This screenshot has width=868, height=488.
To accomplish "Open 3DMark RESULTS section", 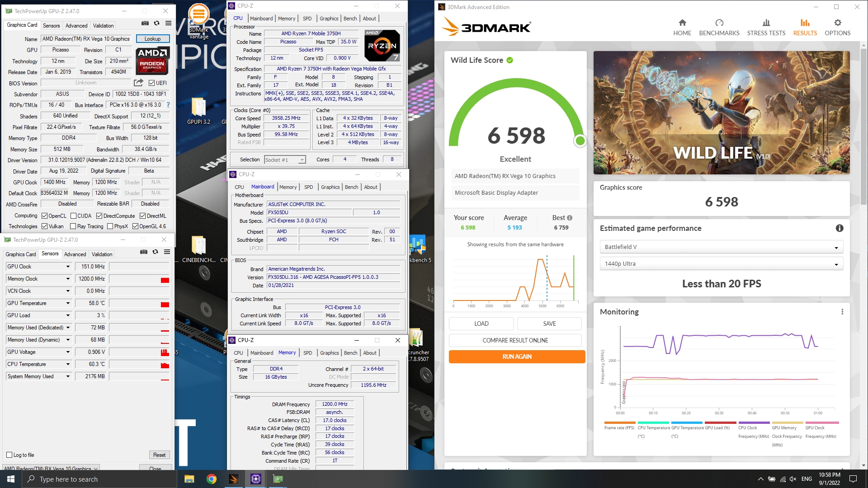I will (x=805, y=28).
